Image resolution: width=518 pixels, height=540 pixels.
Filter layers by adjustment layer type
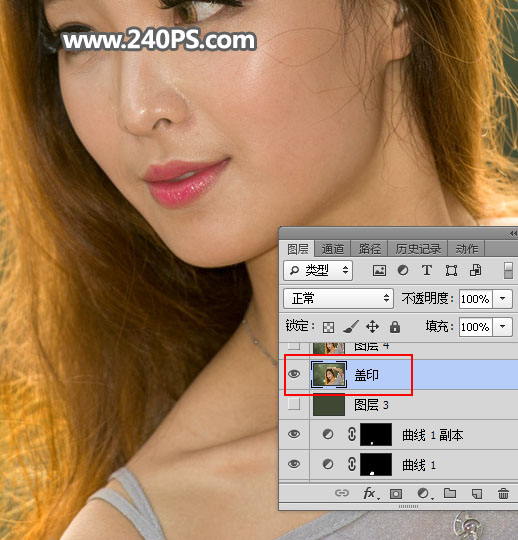pos(403,270)
